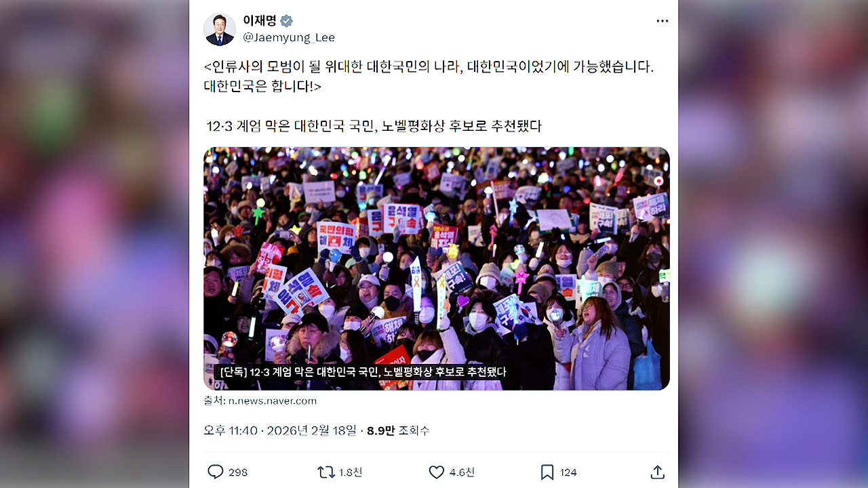The image size is (868, 488).
Task: Click the post timestamp 오후 11:40
Action: [x=231, y=430]
